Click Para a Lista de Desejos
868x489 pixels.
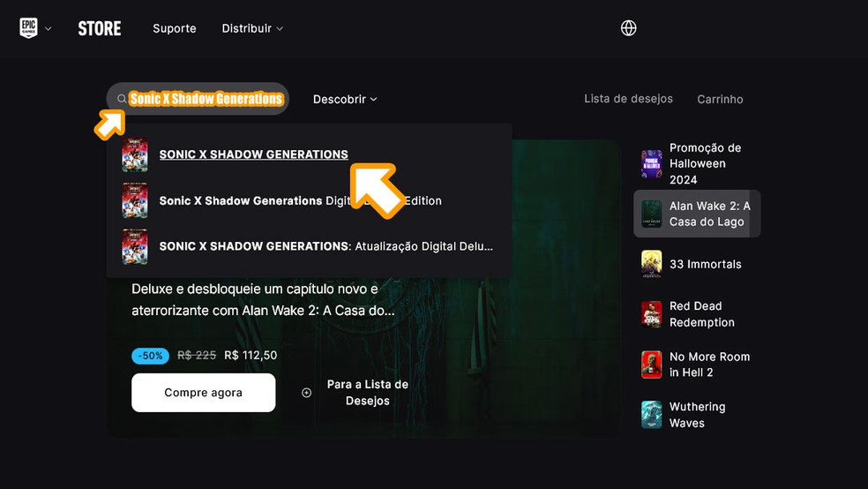368,393
